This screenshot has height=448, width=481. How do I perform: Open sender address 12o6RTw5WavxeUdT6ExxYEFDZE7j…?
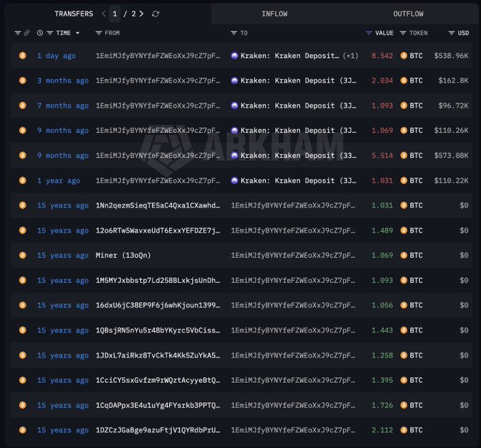158,231
